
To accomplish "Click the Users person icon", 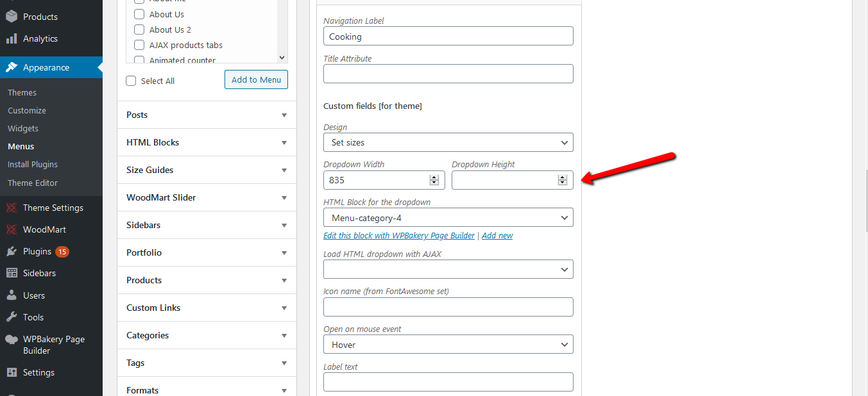I will click(12, 295).
